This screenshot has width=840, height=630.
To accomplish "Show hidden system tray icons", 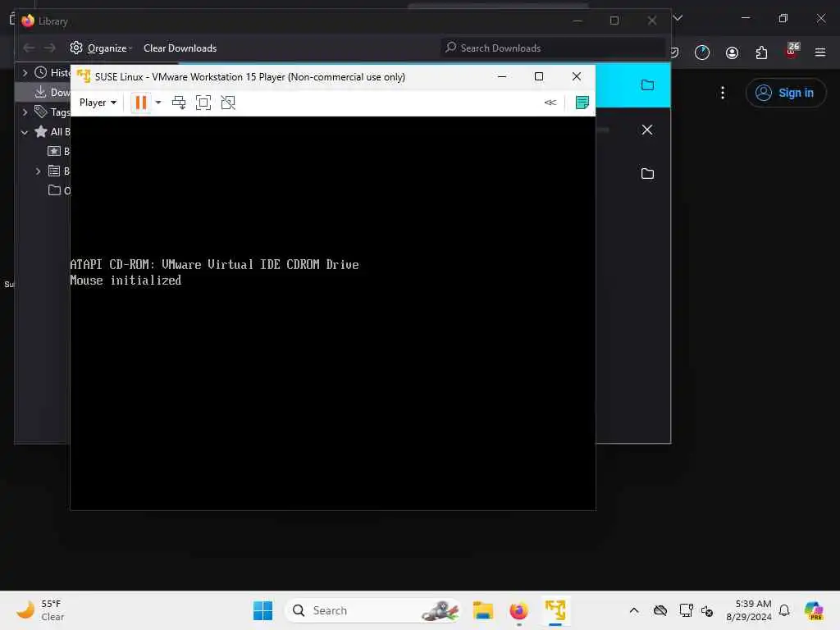I will pyautogui.click(x=634, y=610).
